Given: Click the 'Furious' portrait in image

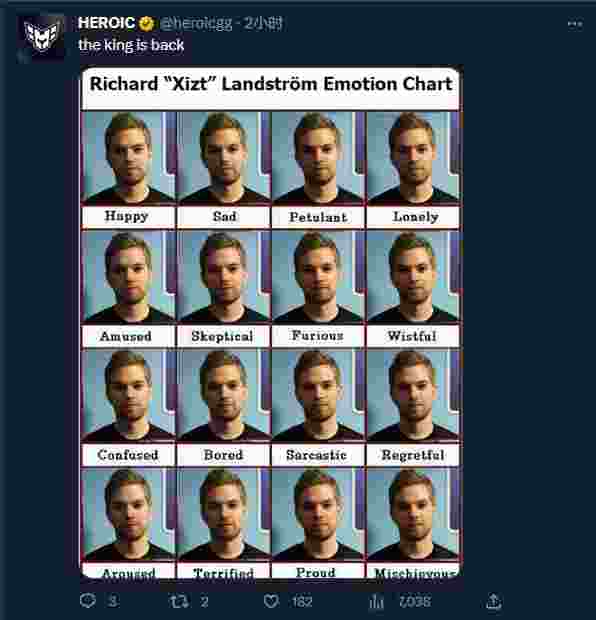Looking at the screenshot, I should click(x=318, y=276).
